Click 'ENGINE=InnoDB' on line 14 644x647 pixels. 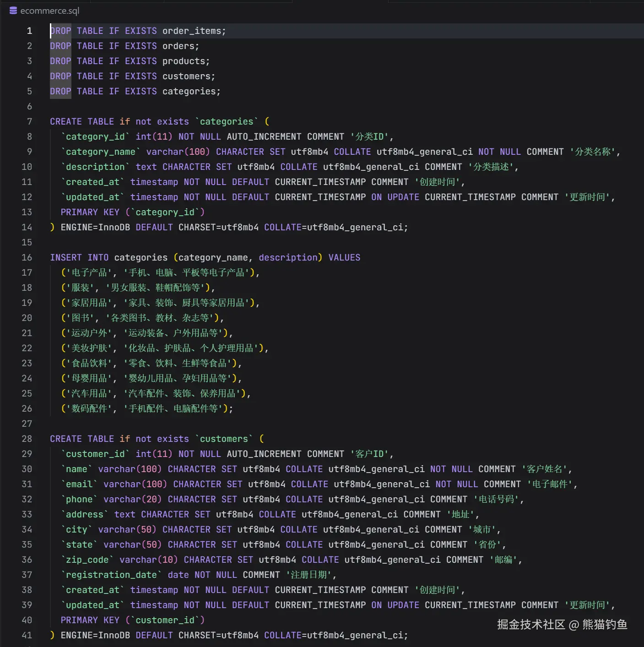tap(95, 227)
